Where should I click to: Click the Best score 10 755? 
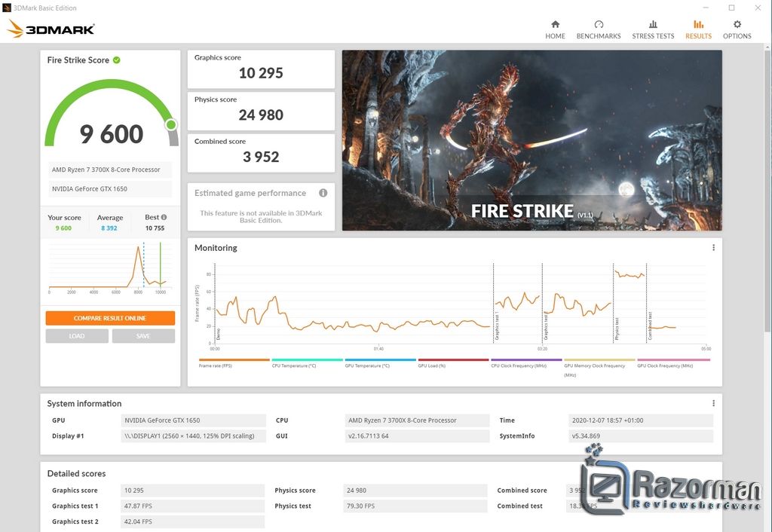pyautogui.click(x=155, y=228)
